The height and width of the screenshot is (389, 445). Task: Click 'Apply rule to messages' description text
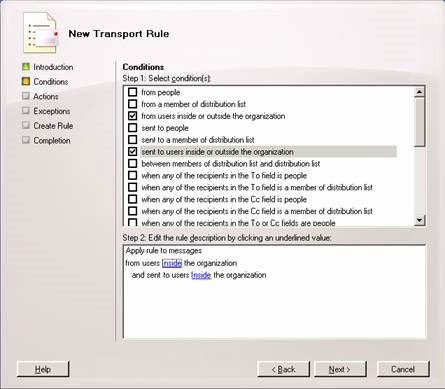pyautogui.click(x=164, y=251)
